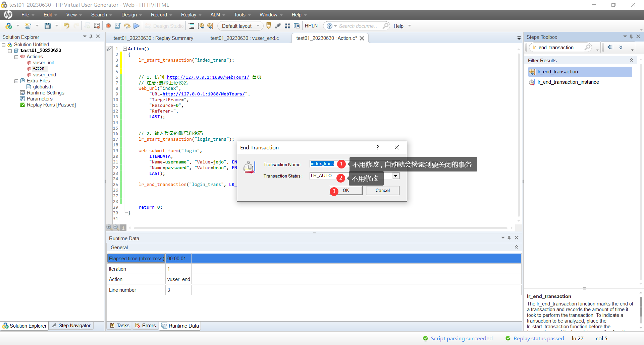This screenshot has width=644, height=345.
Task: Click the indent lines icon in the toolbar
Action: pos(192,26)
